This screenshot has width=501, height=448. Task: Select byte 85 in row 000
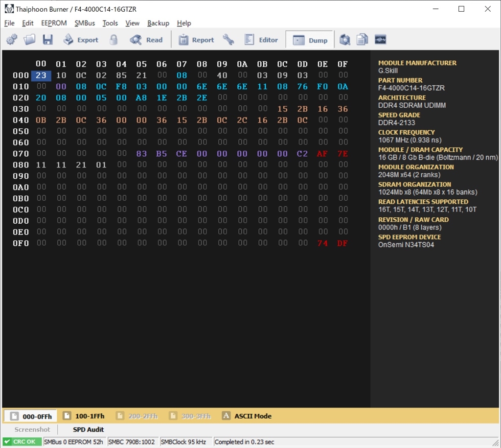coord(121,75)
